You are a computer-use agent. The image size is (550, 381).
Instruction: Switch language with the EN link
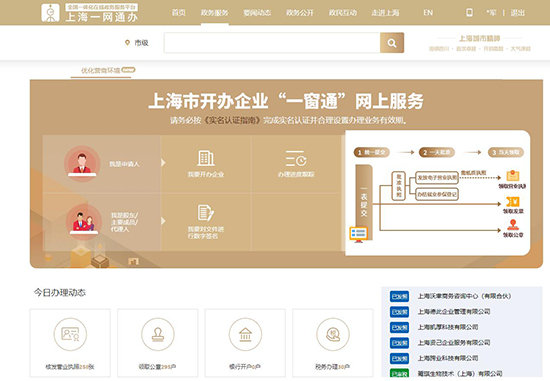[428, 13]
